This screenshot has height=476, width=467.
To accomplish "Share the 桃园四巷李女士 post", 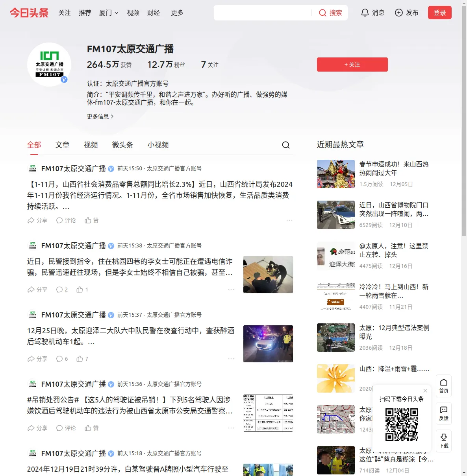I will pyautogui.click(x=37, y=290).
